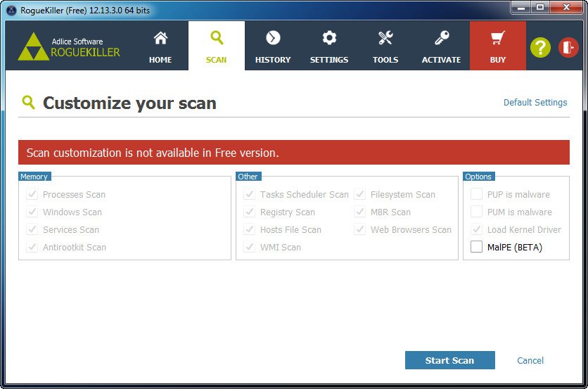588x389 pixels.
Task: Toggle the WMI Scan checkbox
Action: (x=250, y=247)
